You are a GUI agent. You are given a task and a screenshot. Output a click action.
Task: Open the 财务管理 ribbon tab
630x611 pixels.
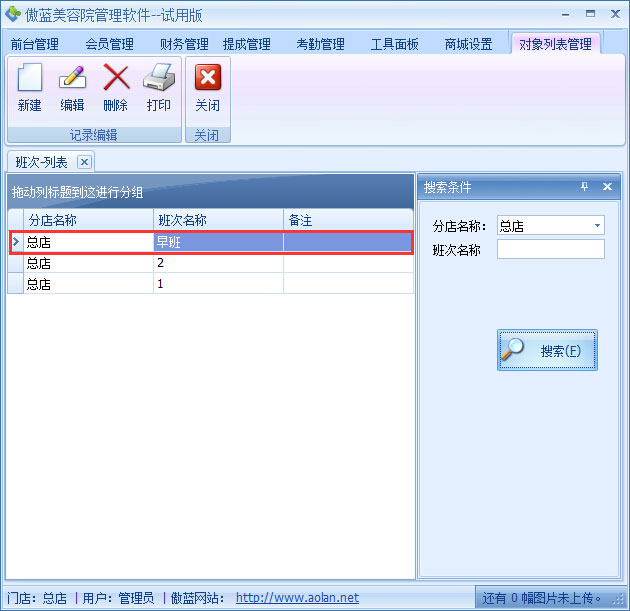click(184, 44)
